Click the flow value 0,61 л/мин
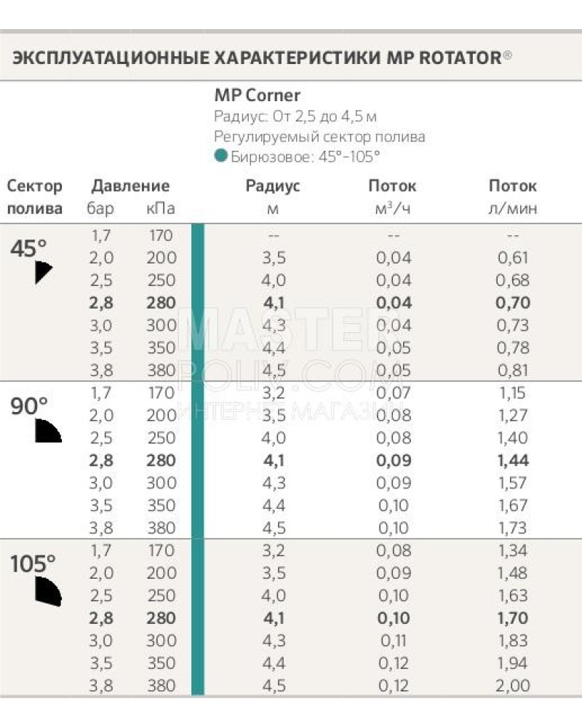582x728 pixels. point(512,258)
